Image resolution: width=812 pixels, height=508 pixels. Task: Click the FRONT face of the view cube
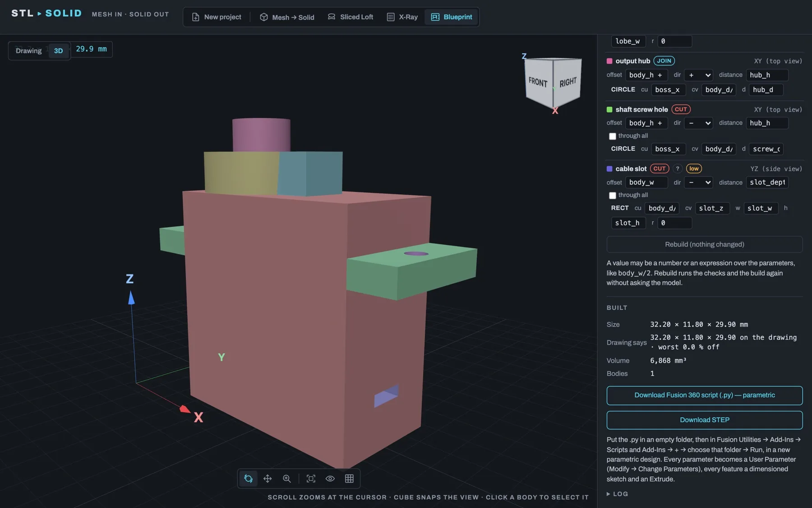[538, 82]
